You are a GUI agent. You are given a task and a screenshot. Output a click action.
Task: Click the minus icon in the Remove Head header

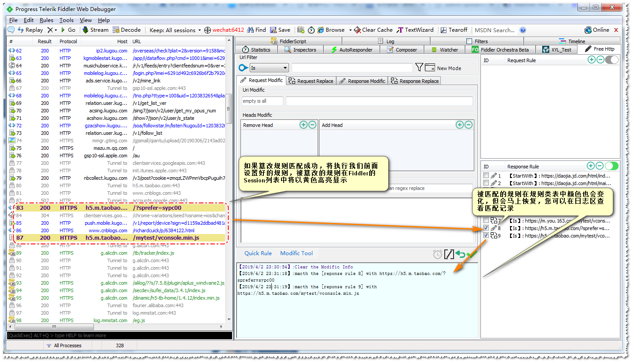click(x=312, y=125)
